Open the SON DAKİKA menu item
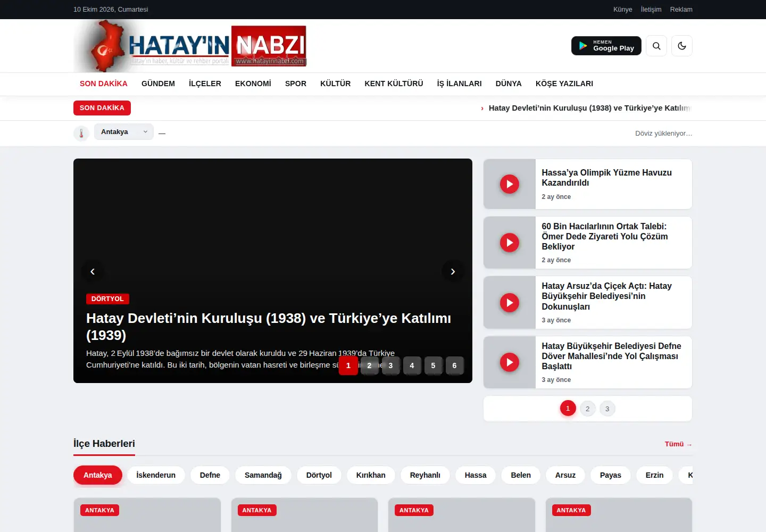766x532 pixels. 104,84
